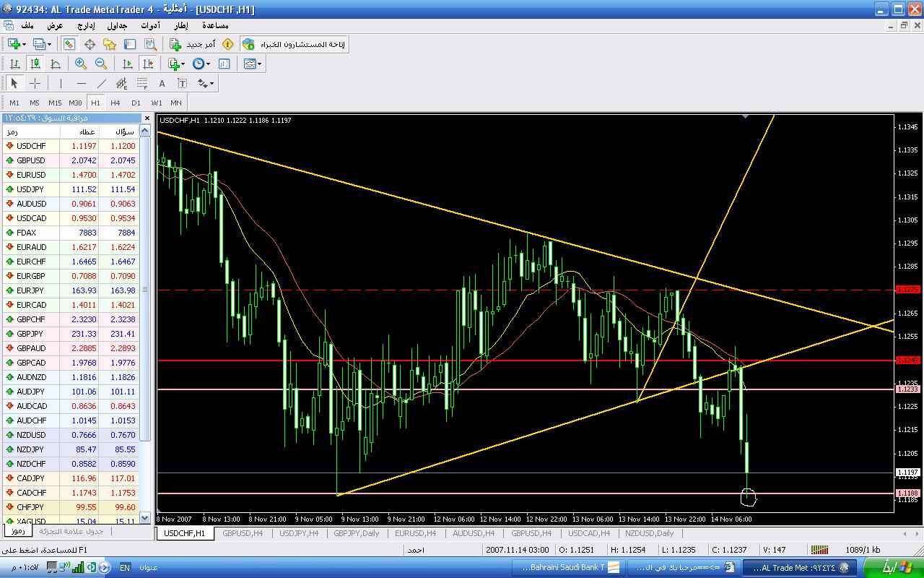Draw a vertical line tool
This screenshot has width=924, height=578.
(x=61, y=83)
